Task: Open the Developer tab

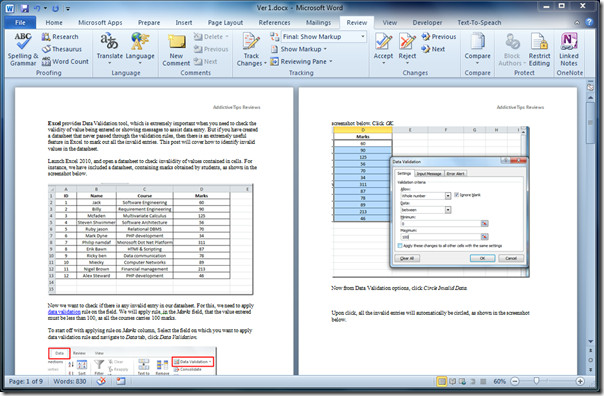Action: pos(427,22)
